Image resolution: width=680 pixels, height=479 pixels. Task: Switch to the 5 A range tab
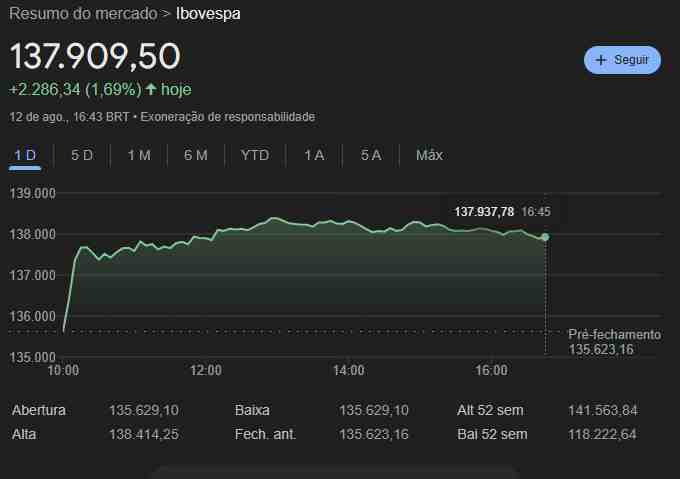pos(371,155)
